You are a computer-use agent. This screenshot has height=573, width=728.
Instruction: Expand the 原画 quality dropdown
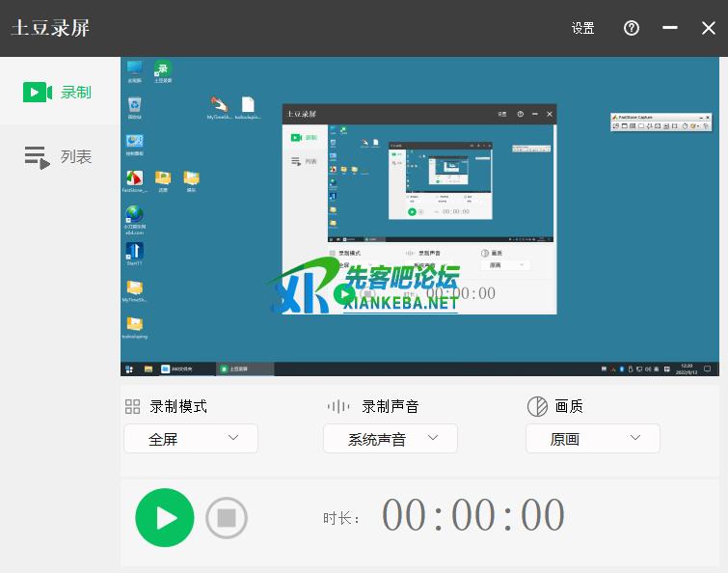point(593,439)
